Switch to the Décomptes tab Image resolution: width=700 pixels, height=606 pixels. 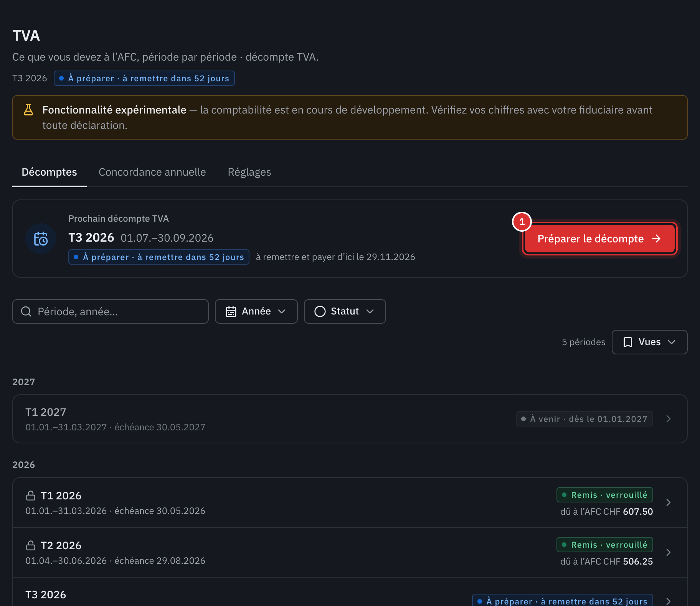tap(50, 172)
